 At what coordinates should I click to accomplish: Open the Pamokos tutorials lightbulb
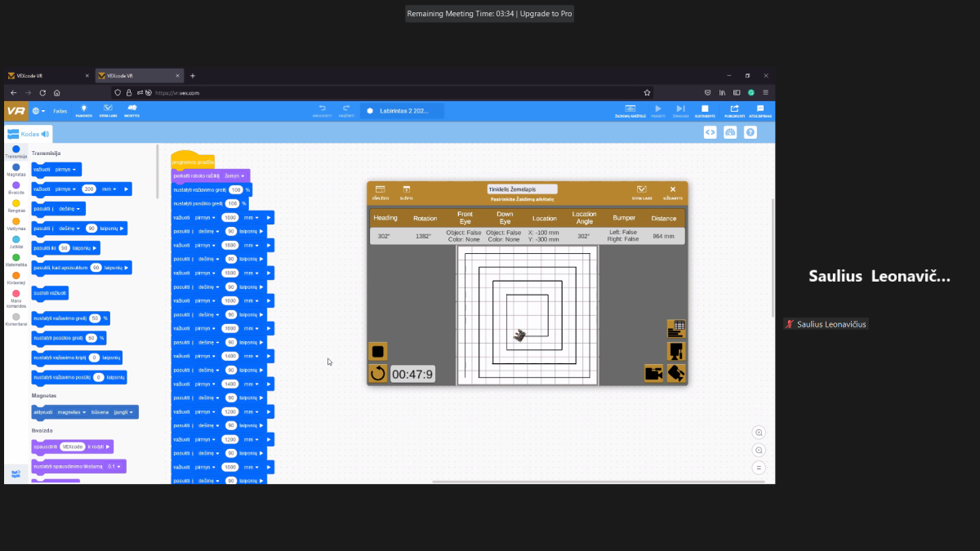pyautogui.click(x=83, y=110)
